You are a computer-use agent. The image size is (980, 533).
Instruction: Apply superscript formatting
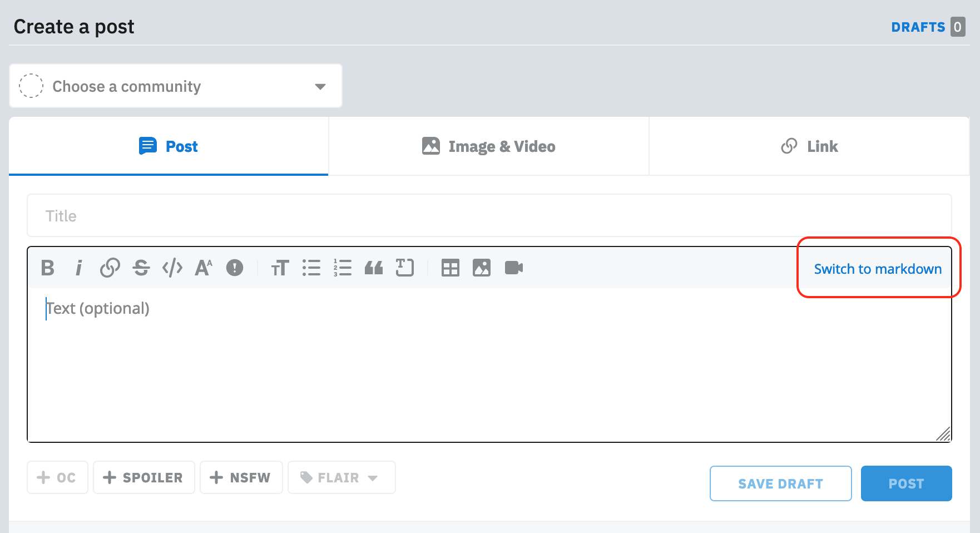coord(203,268)
